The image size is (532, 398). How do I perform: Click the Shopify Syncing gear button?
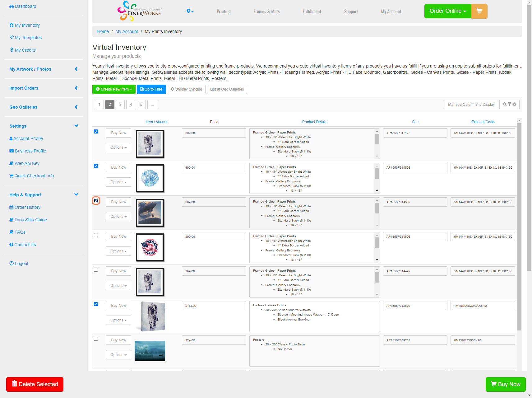186,89
